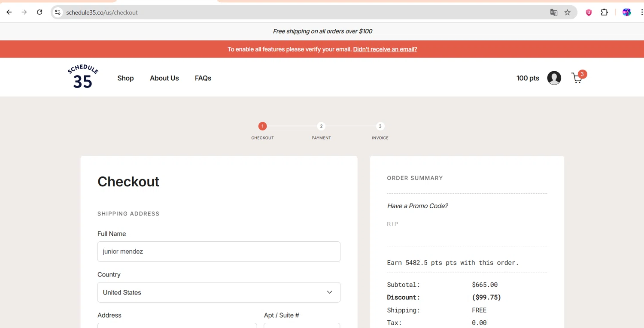Click the Discount value ($99.75)

click(486, 298)
